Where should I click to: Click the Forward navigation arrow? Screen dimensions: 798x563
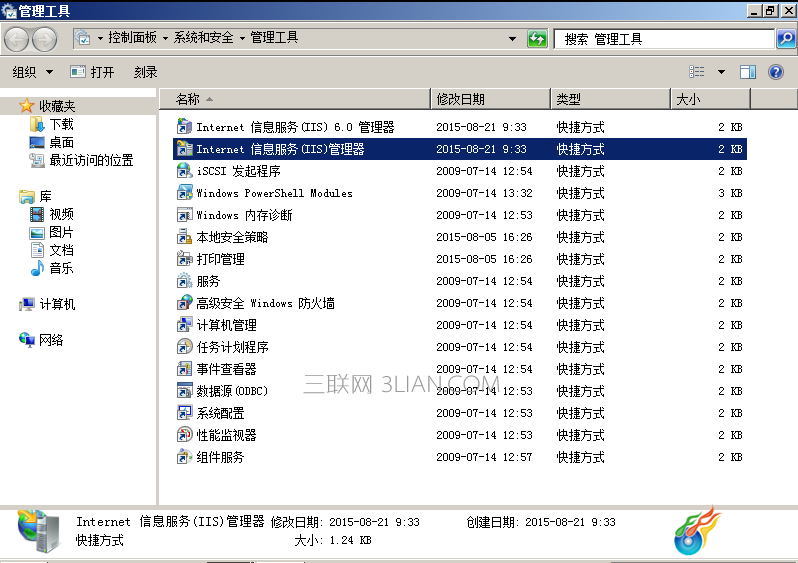click(45, 39)
